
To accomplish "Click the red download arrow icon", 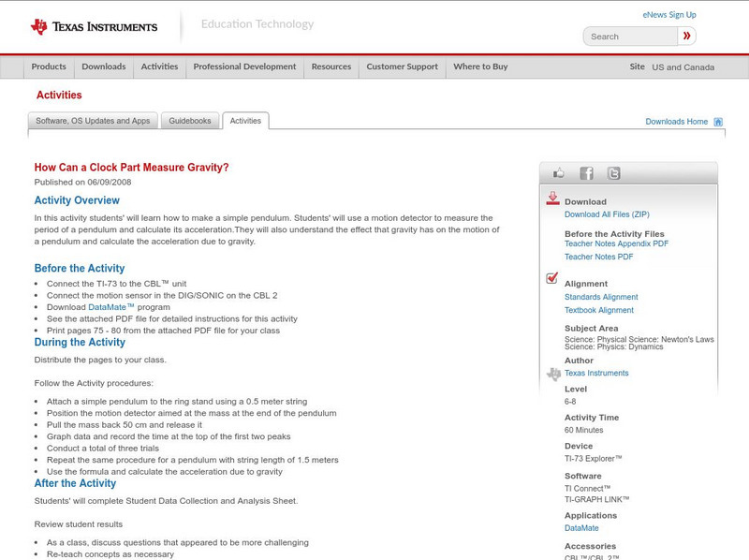I will click(x=552, y=199).
